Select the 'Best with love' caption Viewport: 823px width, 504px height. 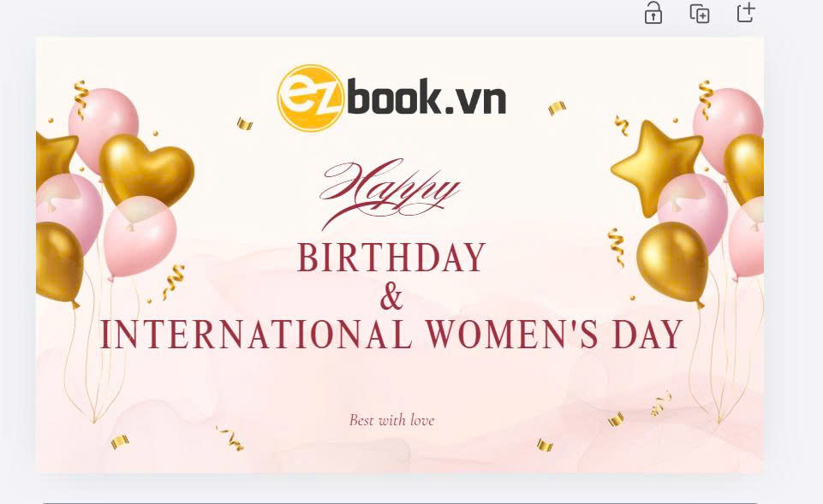(x=391, y=420)
